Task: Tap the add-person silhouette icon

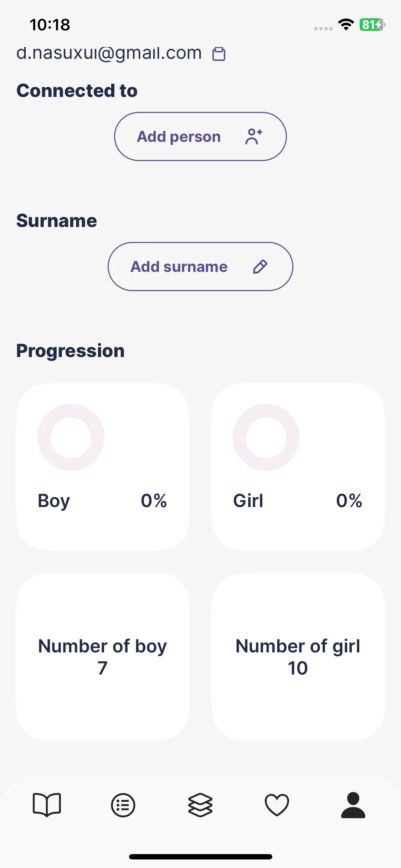Action: (x=253, y=136)
